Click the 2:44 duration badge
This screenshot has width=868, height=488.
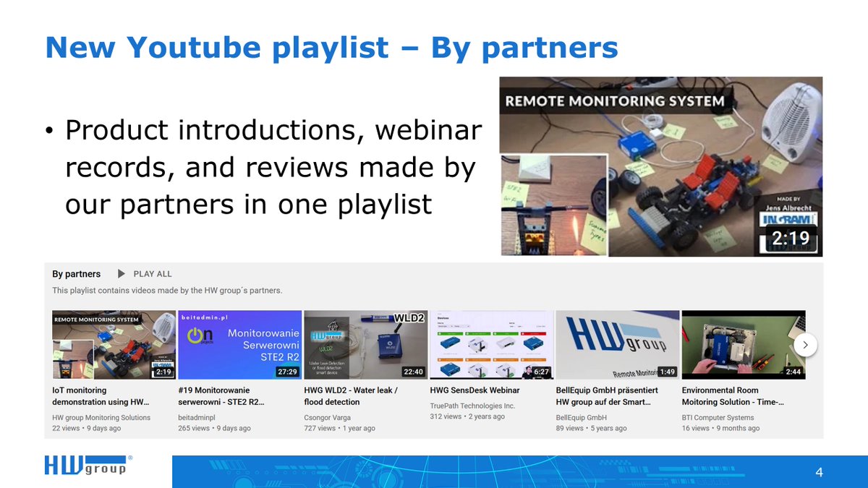click(793, 372)
